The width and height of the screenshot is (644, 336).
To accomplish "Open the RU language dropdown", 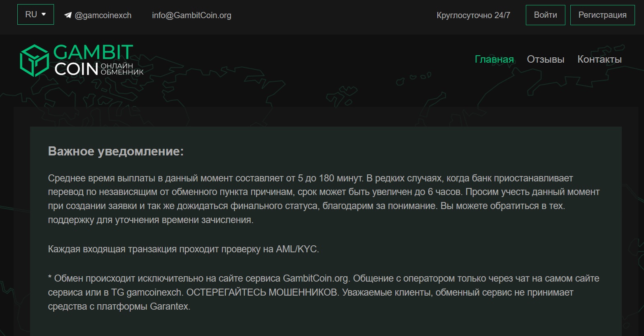I will 35,14.
